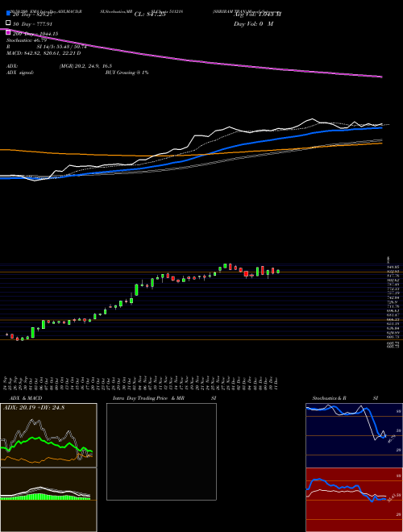
Task: Open the blue-background Stochastics chart panel
Action: pos(354,435)
